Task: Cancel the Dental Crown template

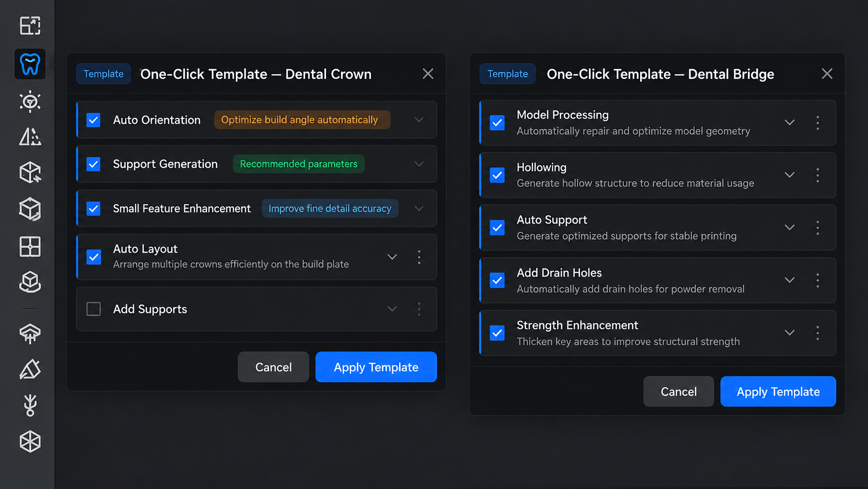Action: (x=274, y=367)
